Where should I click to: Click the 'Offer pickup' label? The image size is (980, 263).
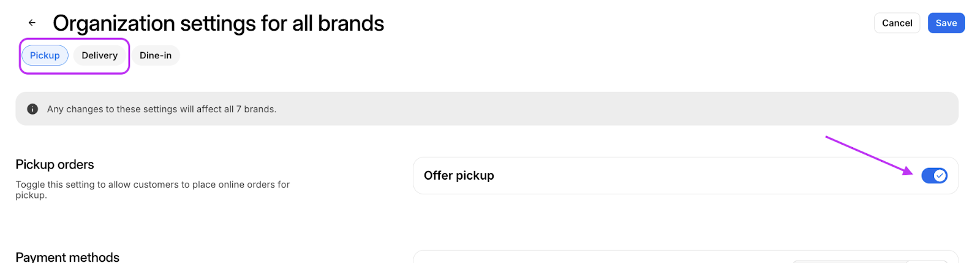(x=459, y=175)
